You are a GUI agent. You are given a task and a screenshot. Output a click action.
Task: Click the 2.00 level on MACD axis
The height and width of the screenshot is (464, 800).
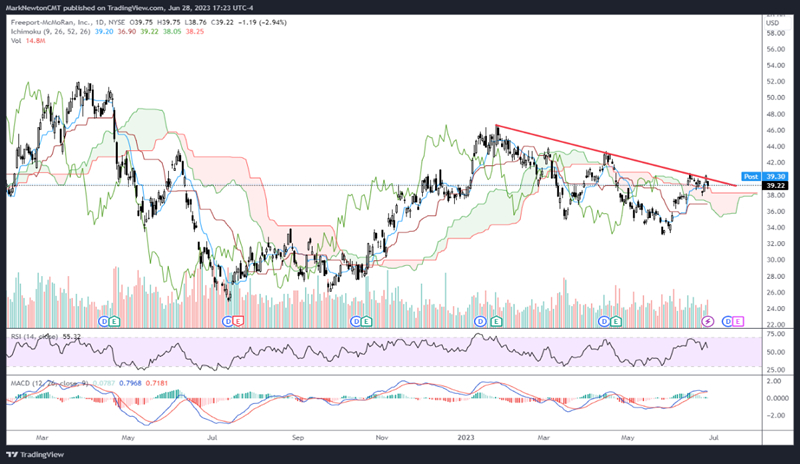[774, 381]
